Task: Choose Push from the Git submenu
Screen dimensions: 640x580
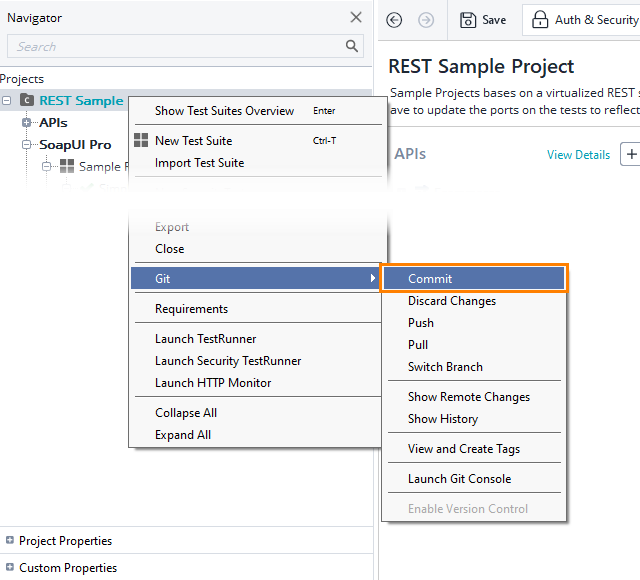Action: coord(474,323)
